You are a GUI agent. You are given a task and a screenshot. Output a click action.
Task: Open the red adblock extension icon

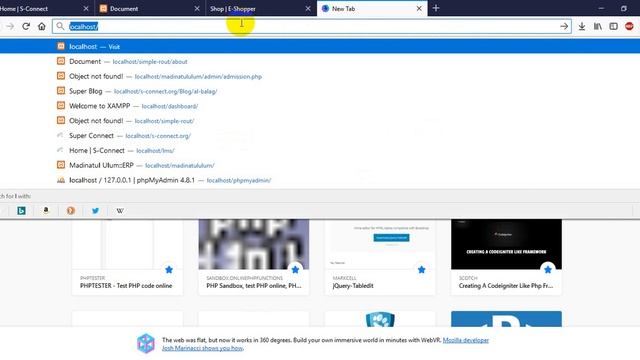629,27
